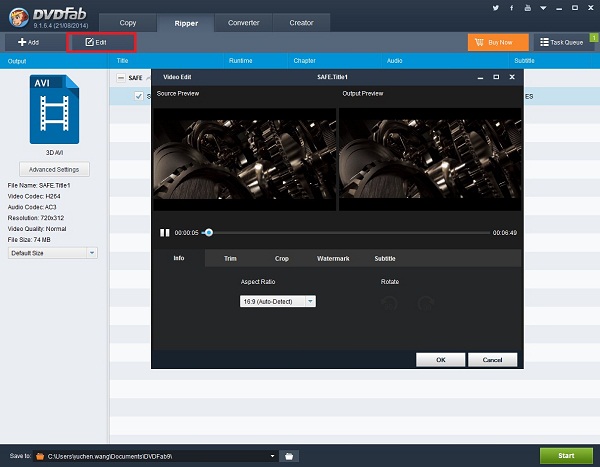Click the Audio Codec: AC3 text

pos(32,207)
